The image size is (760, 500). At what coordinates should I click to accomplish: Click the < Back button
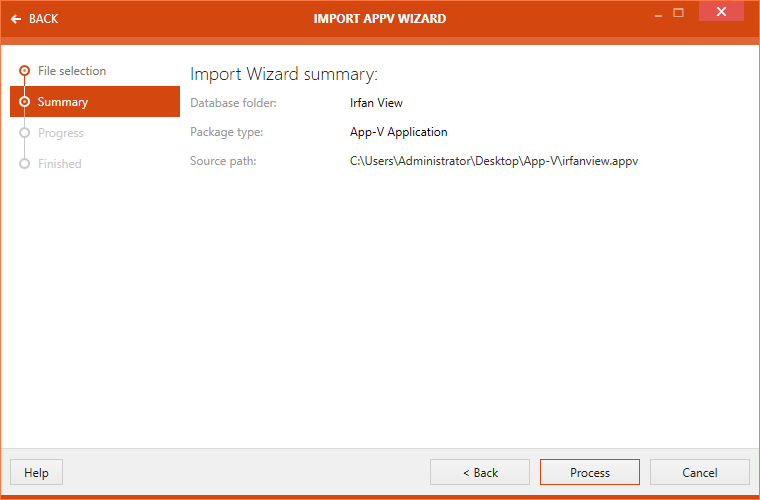coord(480,472)
